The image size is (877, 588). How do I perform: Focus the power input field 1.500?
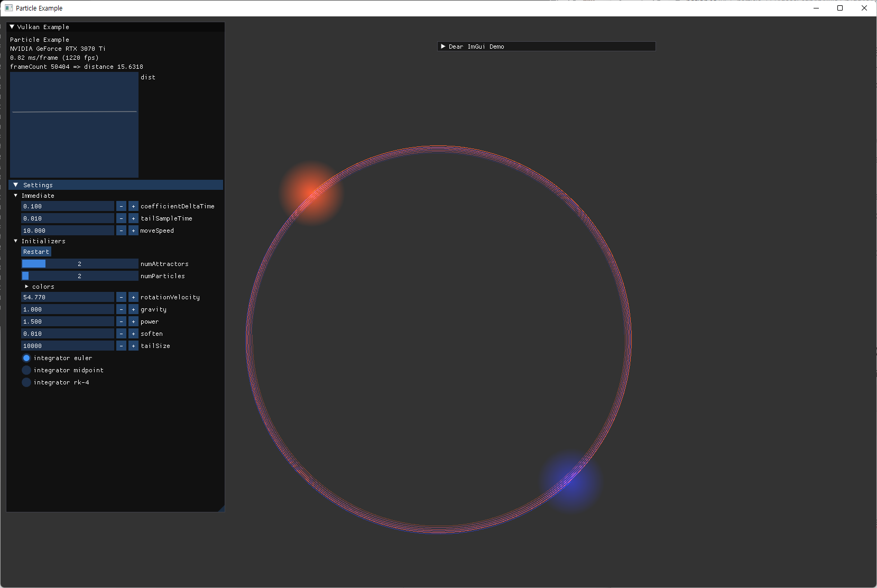68,321
